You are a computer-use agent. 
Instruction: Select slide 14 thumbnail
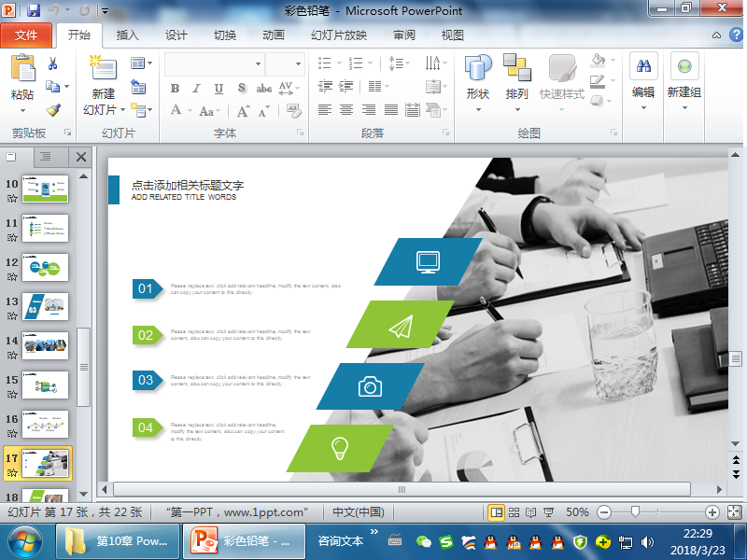pyautogui.click(x=46, y=344)
